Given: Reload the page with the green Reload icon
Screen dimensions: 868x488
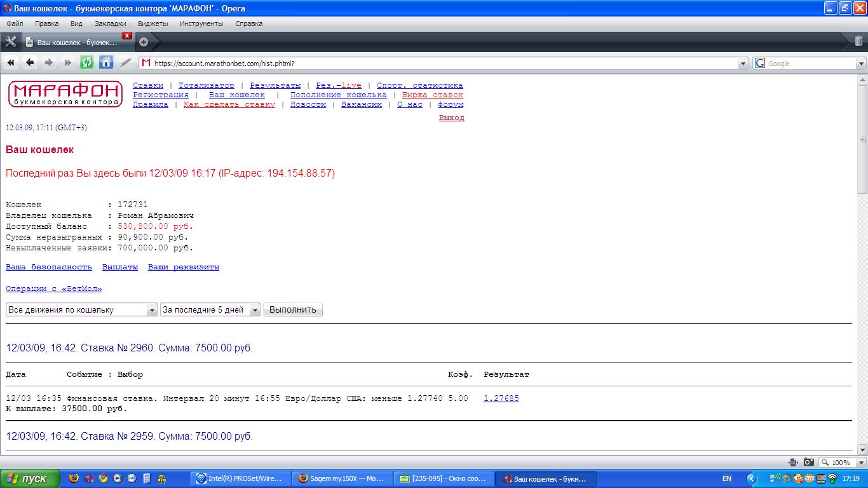Looking at the screenshot, I should (x=87, y=62).
